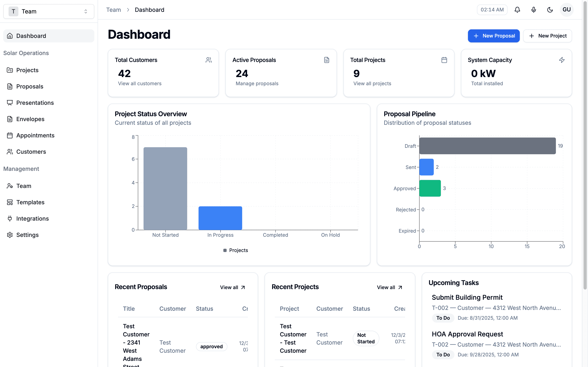This screenshot has height=367, width=588.
Task: Click the users icon on Total Customers card
Action: pyautogui.click(x=209, y=60)
